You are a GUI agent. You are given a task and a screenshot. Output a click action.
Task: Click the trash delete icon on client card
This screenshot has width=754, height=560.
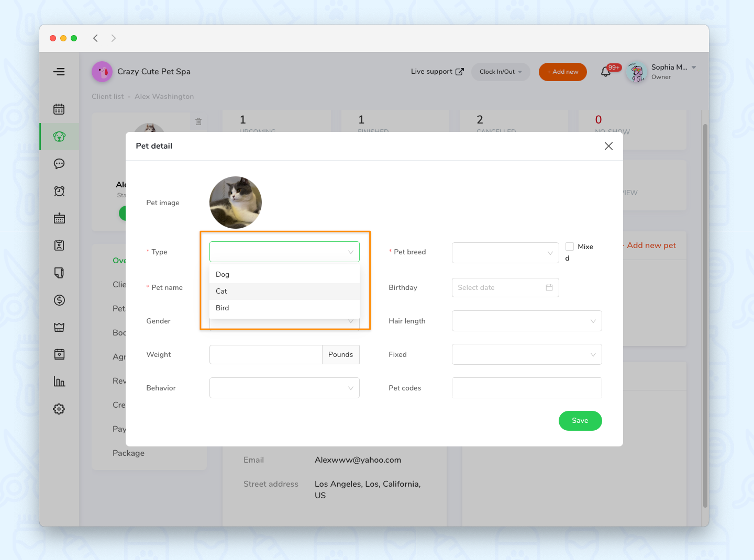198,121
